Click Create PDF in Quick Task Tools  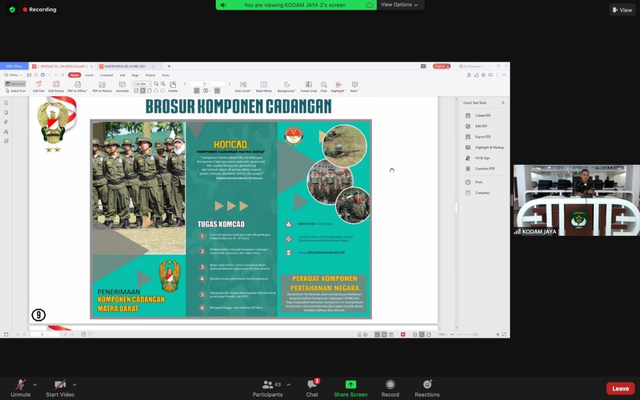(x=478, y=116)
